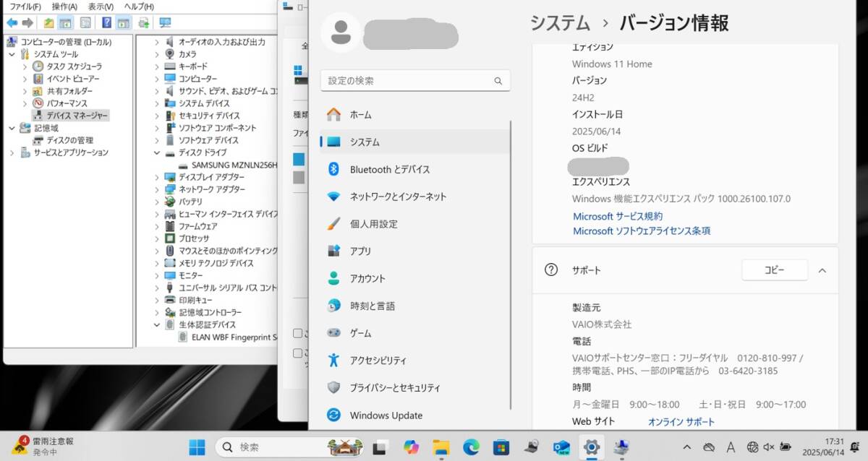Open File Explorer from the taskbar

pos(441,447)
